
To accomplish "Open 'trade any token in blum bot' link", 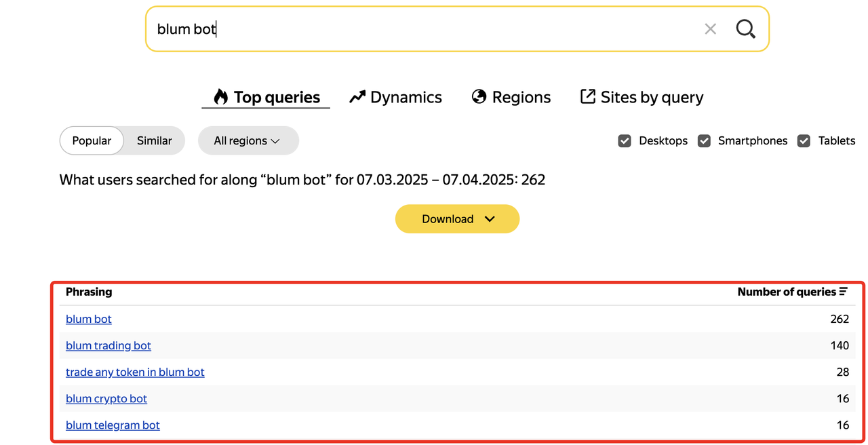I will tap(135, 372).
